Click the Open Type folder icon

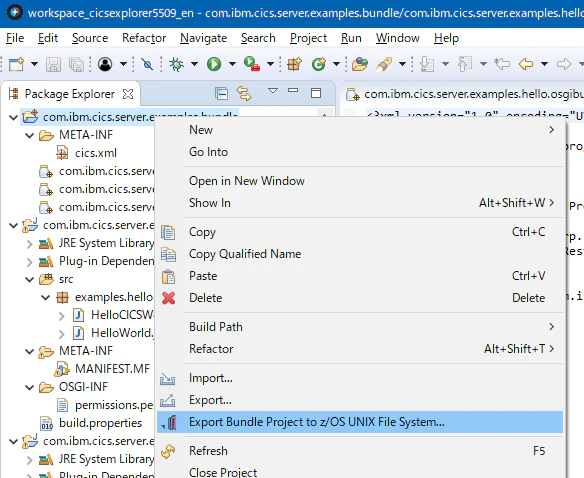coord(359,64)
